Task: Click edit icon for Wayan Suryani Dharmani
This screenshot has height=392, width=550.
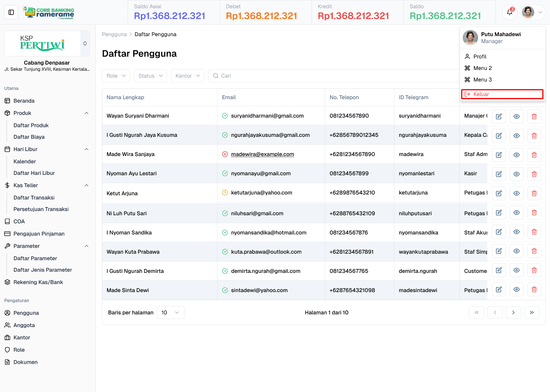Action: (x=498, y=116)
